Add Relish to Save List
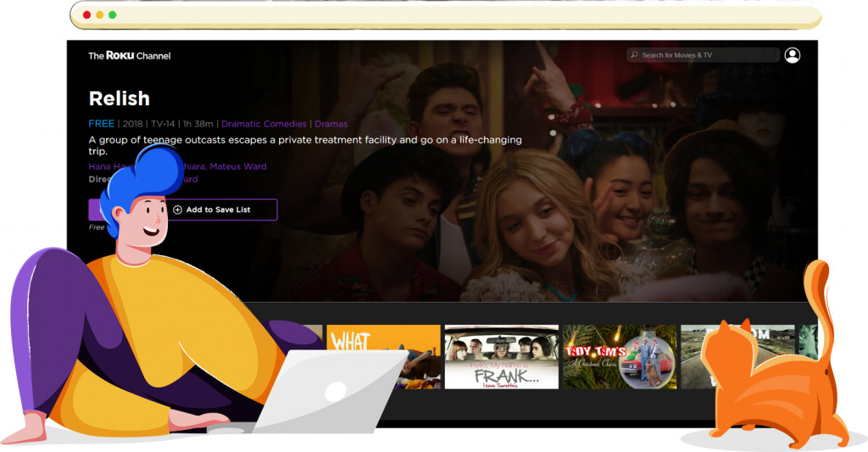 point(221,209)
